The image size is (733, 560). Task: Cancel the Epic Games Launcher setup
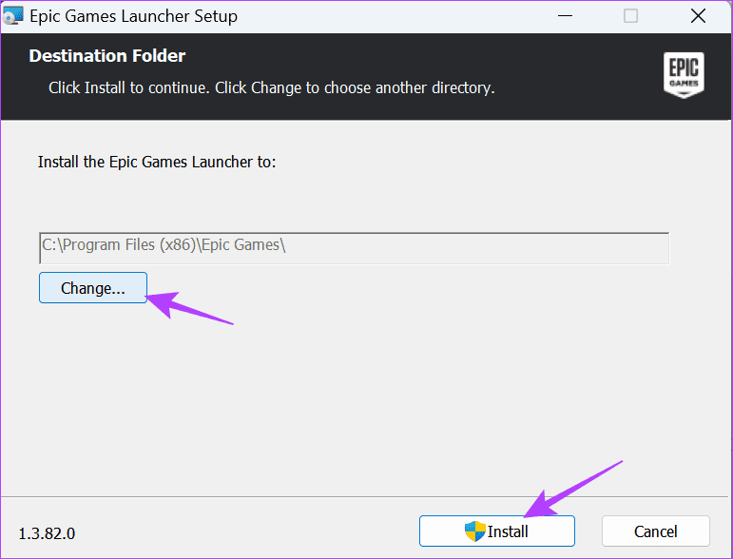[x=655, y=531]
